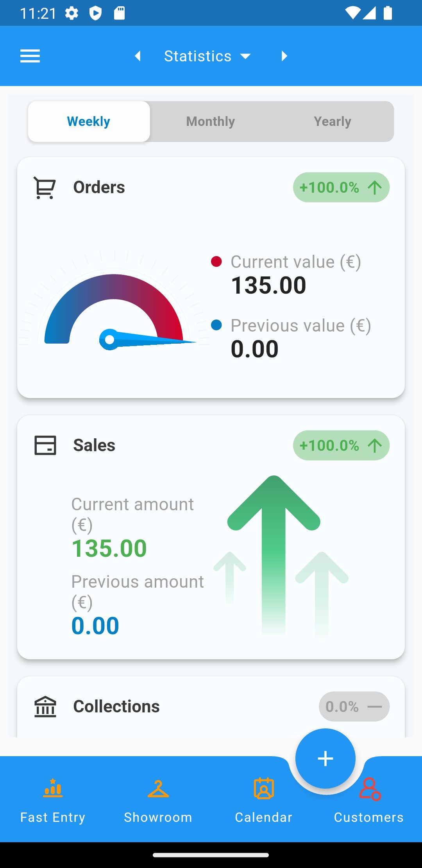Screen dimensions: 422x868
Task: Click the Current value 135.00 text
Action: [x=268, y=285]
